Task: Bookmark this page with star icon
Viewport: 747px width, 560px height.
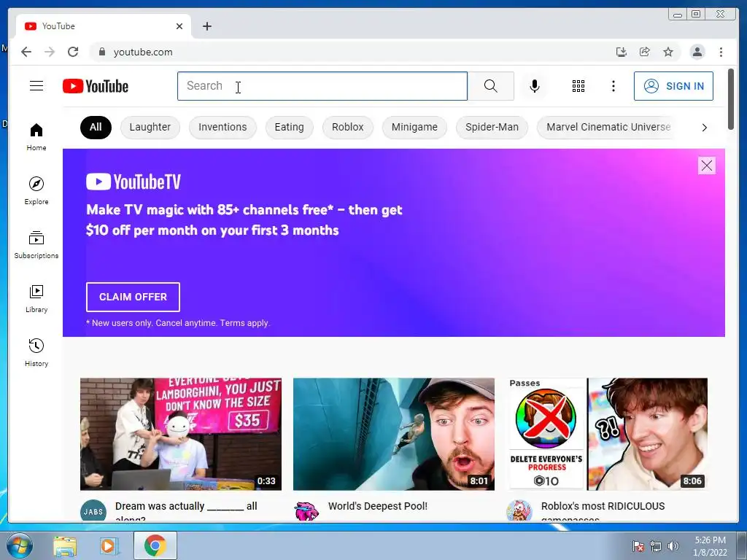Action: 668,52
